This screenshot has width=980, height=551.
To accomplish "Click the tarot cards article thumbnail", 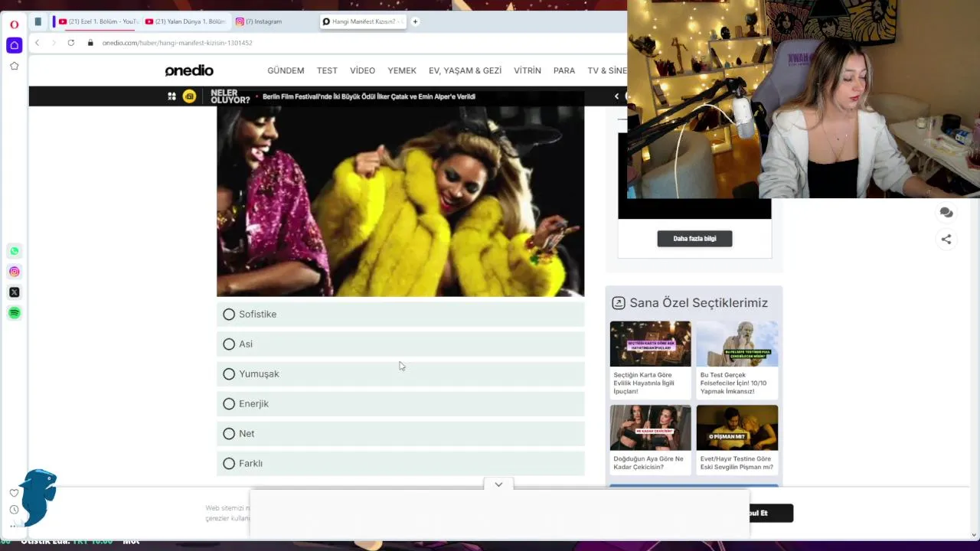I will 650,344.
